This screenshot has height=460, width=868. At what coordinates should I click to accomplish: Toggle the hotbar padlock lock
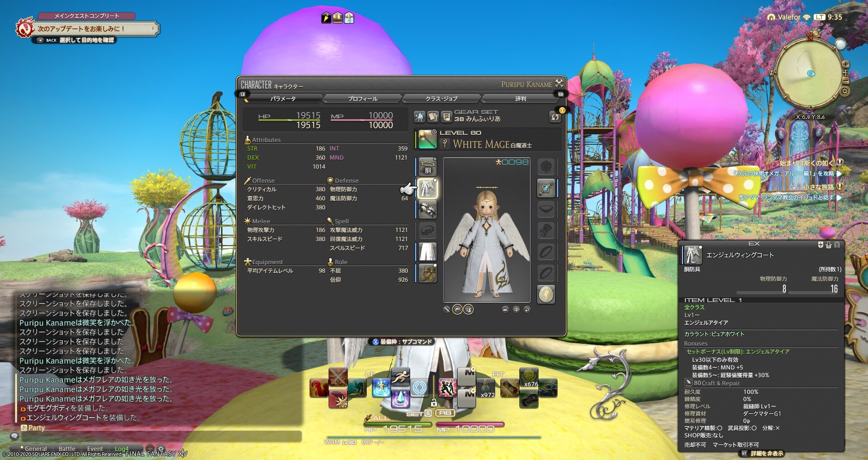pyautogui.click(x=434, y=402)
